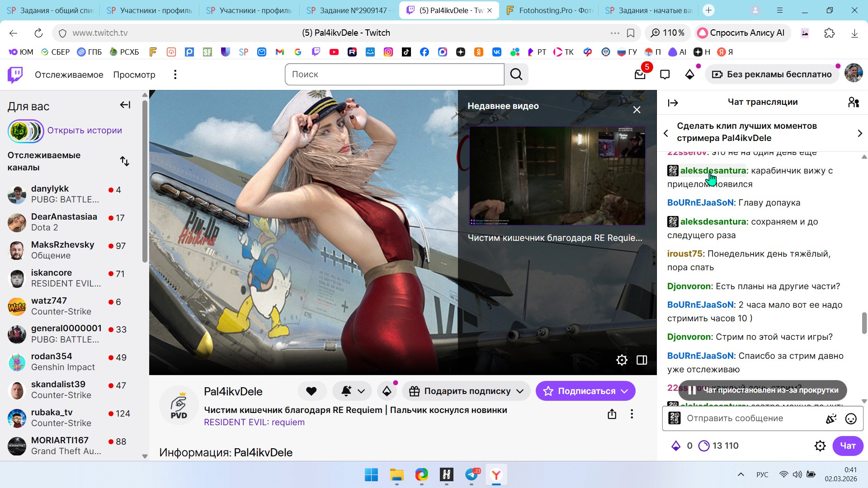
Task: Click the RESIDENT EVIL: requiem category link
Action: pyautogui.click(x=254, y=422)
